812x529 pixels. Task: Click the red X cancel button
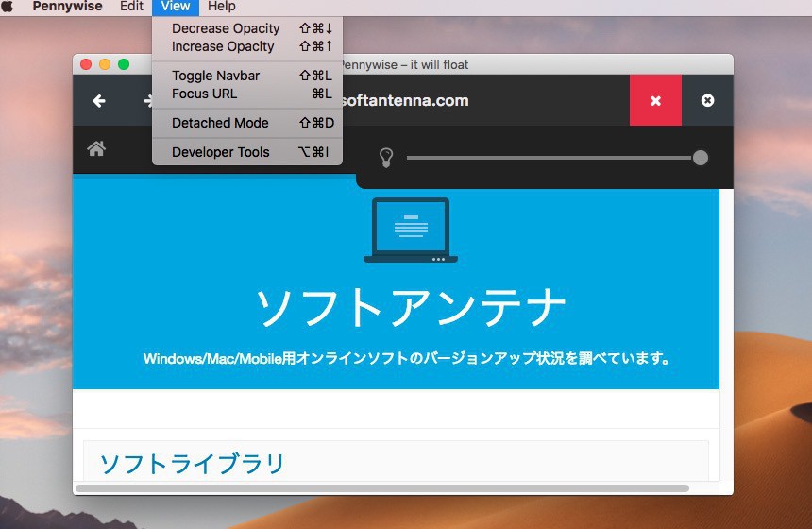655,100
